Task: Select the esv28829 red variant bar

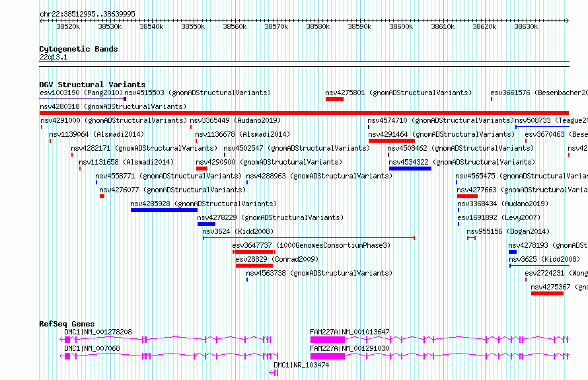Action: [x=254, y=266]
